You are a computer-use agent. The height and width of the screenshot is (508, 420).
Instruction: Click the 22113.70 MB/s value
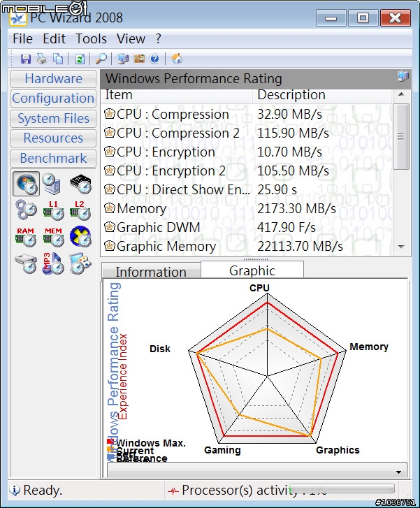point(300,247)
